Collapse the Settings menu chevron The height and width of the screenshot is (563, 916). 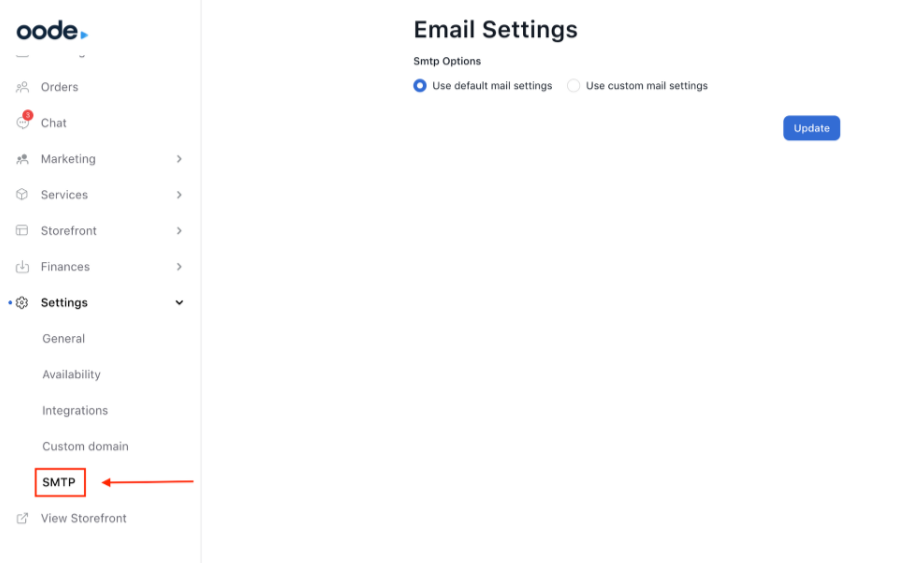coord(179,303)
